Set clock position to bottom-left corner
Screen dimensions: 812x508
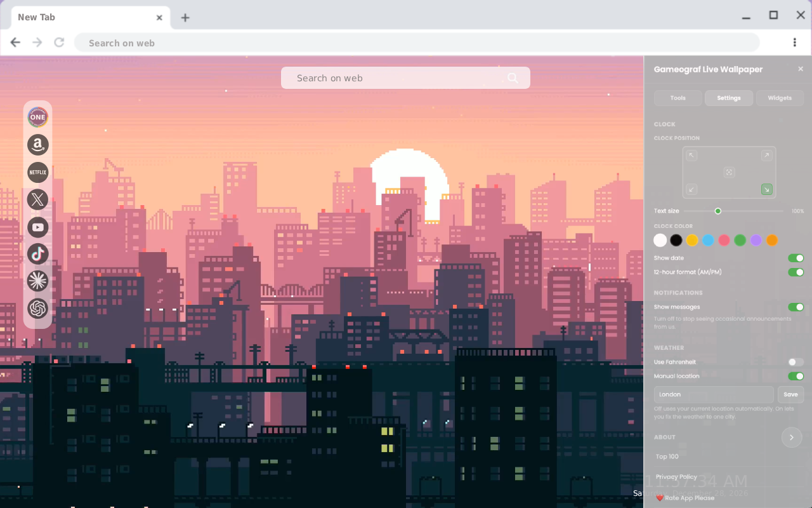coord(692,189)
